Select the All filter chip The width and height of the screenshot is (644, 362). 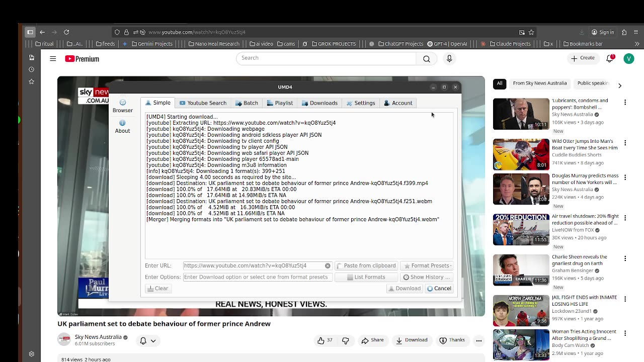coord(500,83)
